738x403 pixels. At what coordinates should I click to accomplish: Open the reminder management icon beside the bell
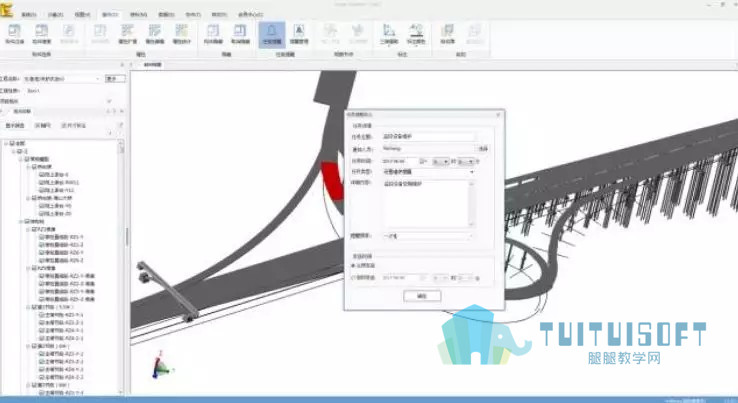[x=298, y=34]
